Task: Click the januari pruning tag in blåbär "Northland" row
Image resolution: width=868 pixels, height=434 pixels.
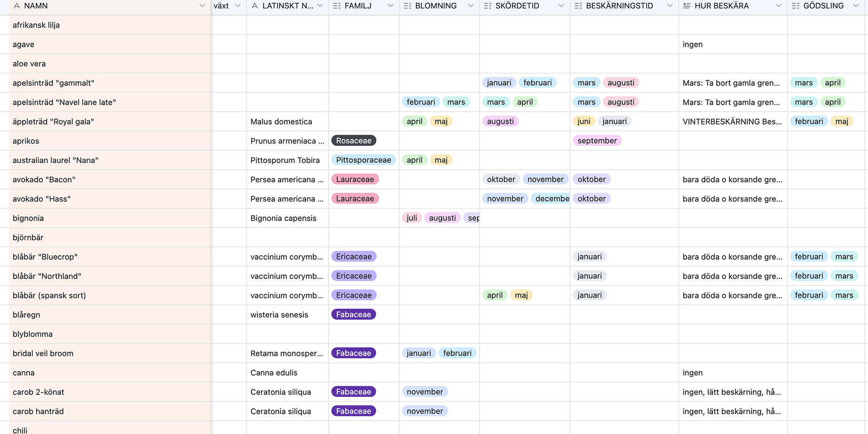Action: [x=589, y=276]
